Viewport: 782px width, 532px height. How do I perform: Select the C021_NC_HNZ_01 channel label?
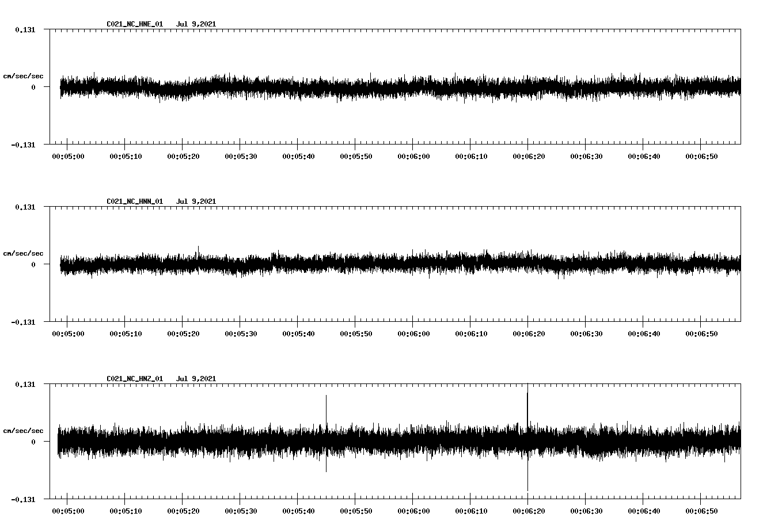134,378
